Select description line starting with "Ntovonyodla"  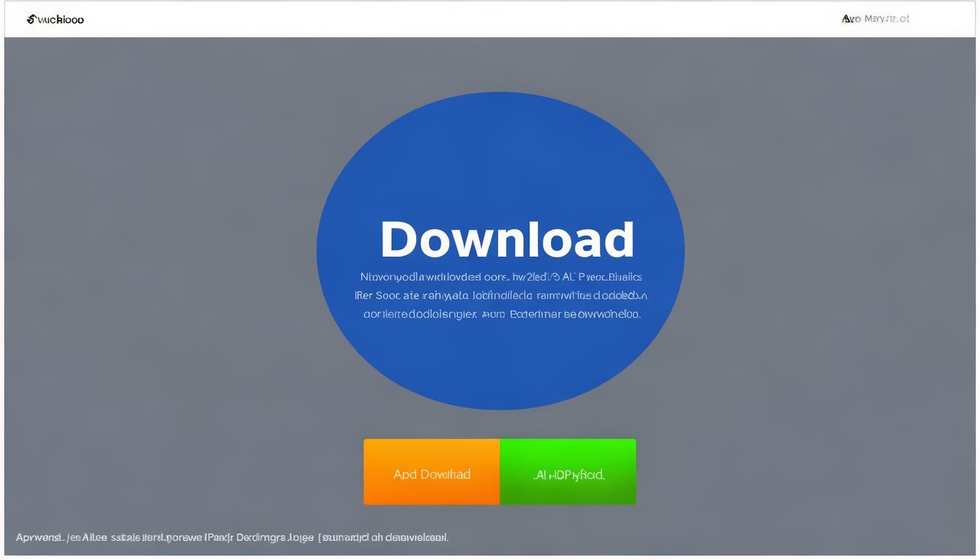point(501,277)
